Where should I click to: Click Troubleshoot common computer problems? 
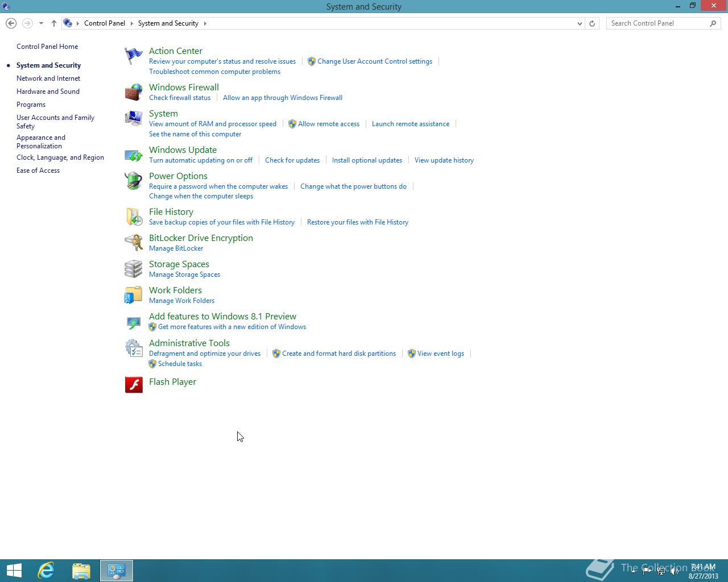(x=214, y=72)
